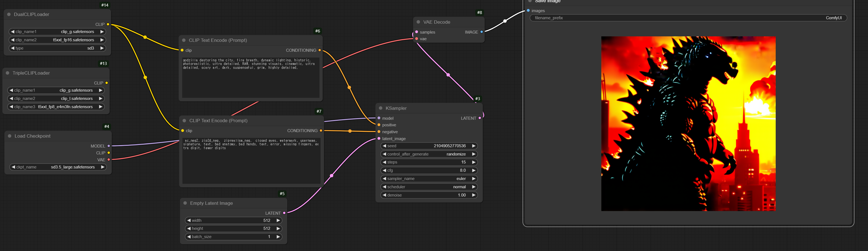Click KSampler positive input socket
868x251 pixels.
(x=379, y=125)
